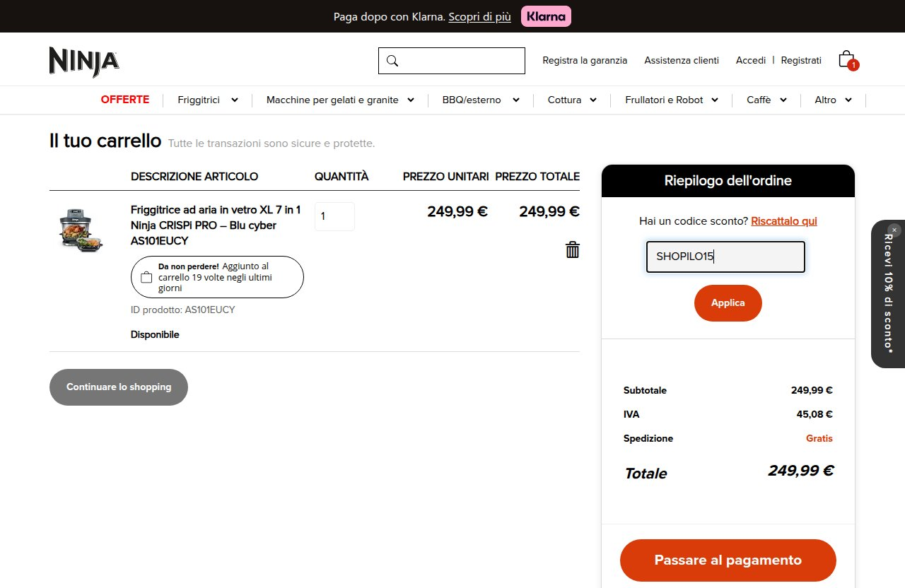Focus the site search field
Screen dimensions: 905x588
click(x=452, y=61)
